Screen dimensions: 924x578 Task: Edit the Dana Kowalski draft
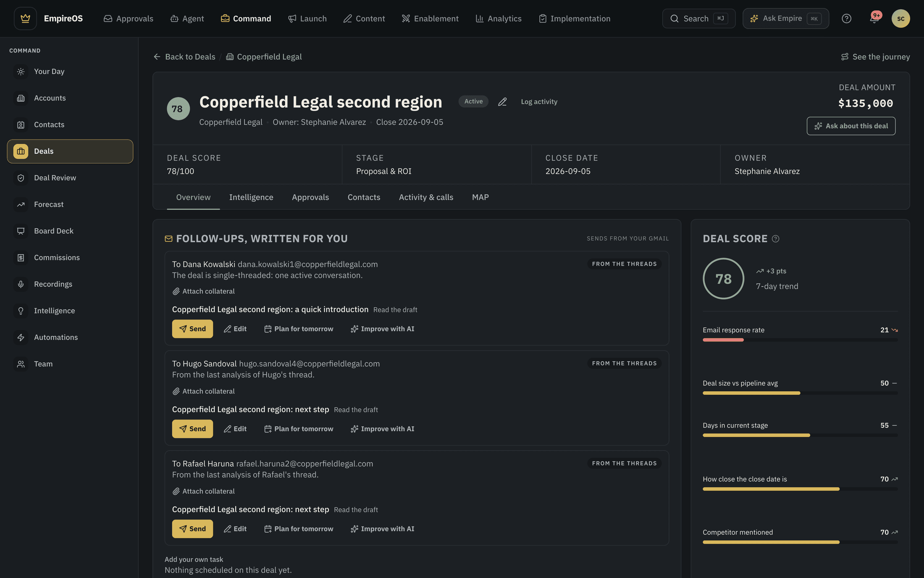tap(235, 329)
